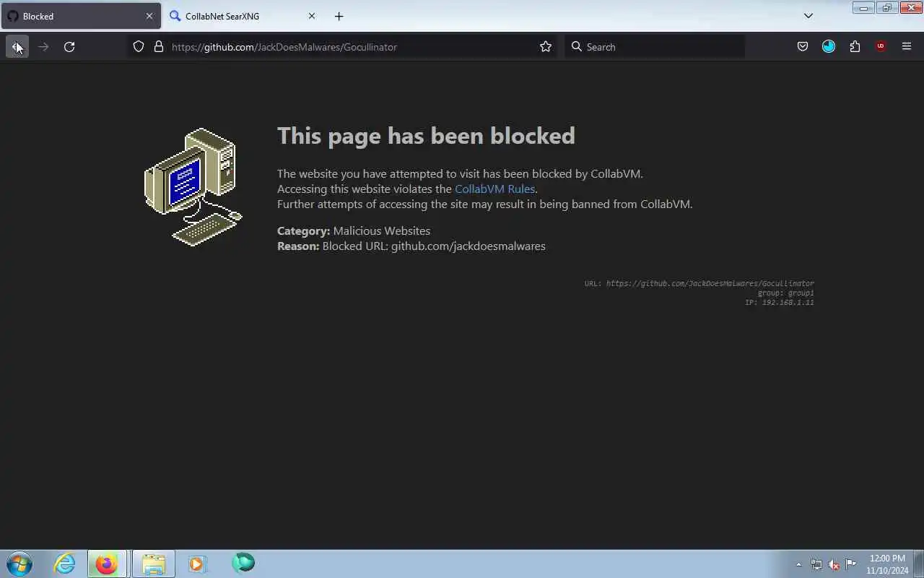The image size is (924, 578).
Task: Minimize the Firefox window
Action: [863, 8]
